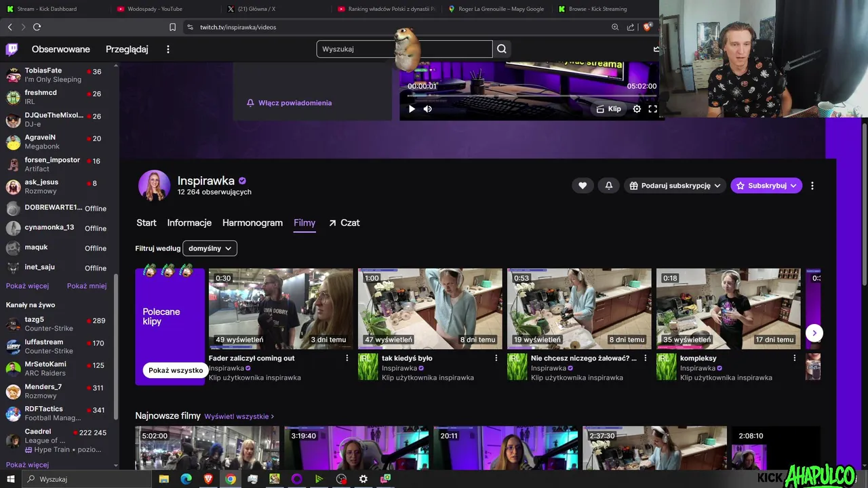Play the mini video player
This screenshot has width=868, height=488.
click(x=412, y=108)
